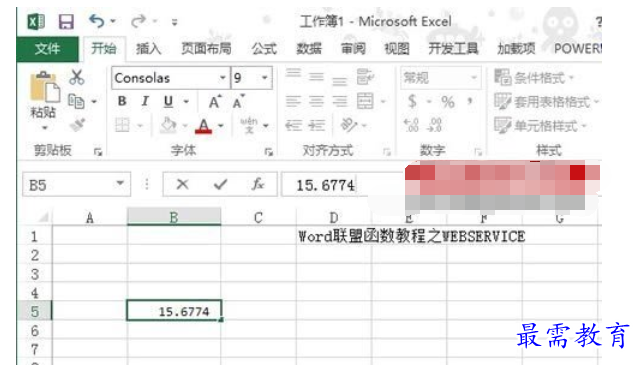Undo the last action
Image resolution: width=638 pixels, height=367 pixels.
(97, 21)
